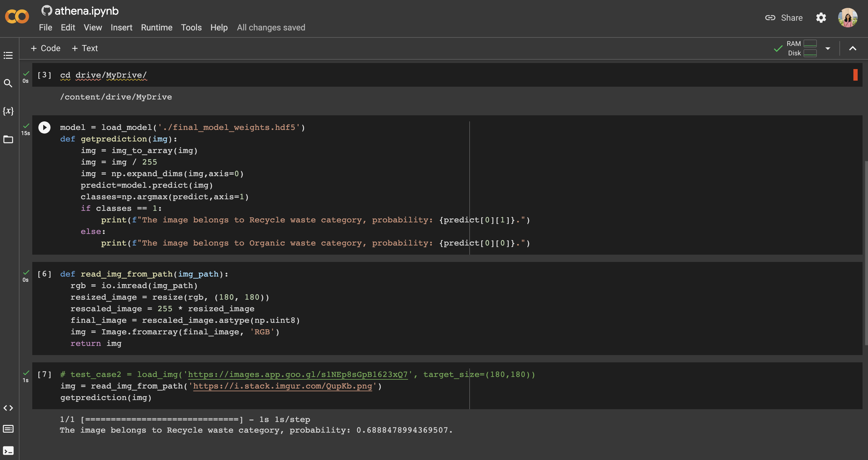This screenshot has height=460, width=868.
Task: Add a new text cell with + Text
Action: [85, 48]
